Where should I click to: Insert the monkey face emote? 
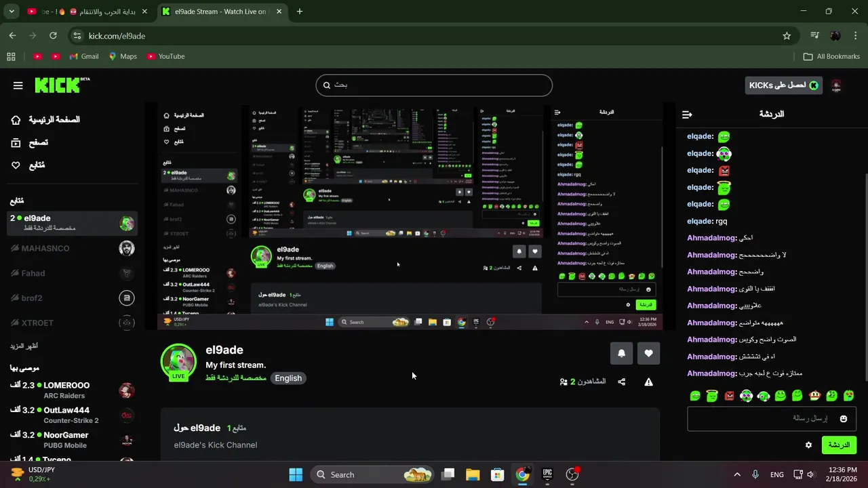click(x=814, y=396)
